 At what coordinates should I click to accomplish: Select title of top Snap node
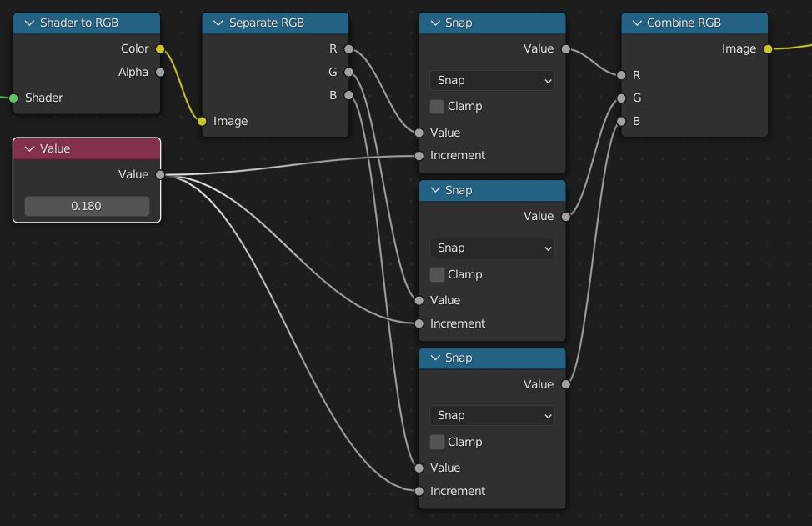(459, 23)
